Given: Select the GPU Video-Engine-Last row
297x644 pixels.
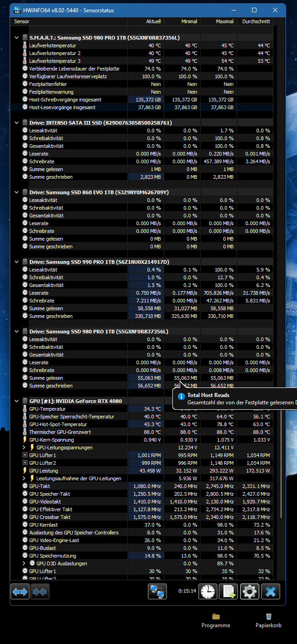Looking at the screenshot, I should click(142, 540).
